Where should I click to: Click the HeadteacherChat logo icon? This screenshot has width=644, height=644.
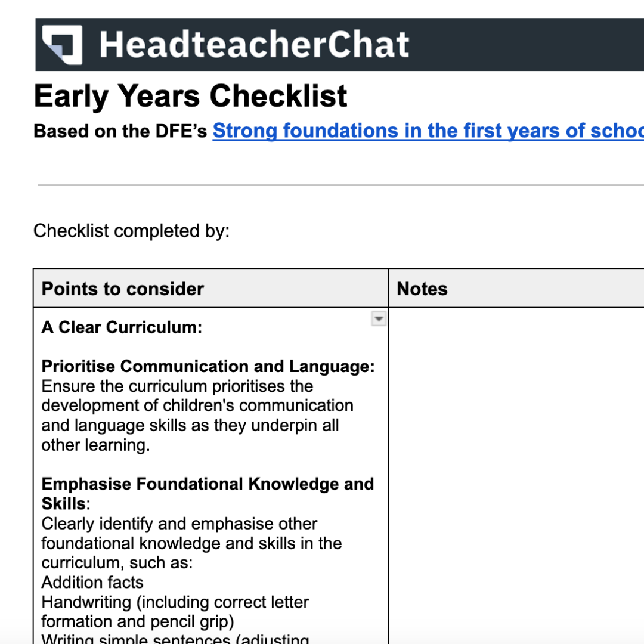click(x=61, y=45)
